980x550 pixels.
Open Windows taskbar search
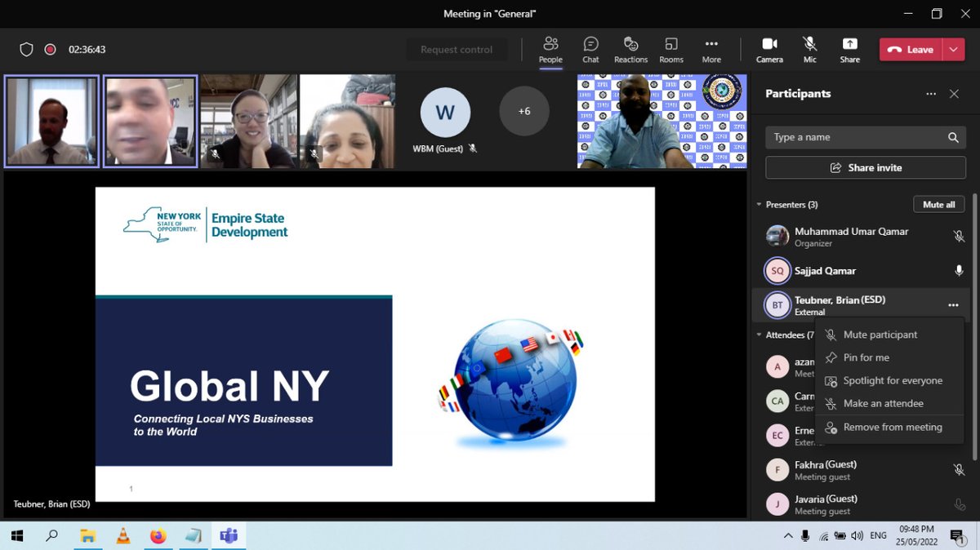tap(51, 536)
